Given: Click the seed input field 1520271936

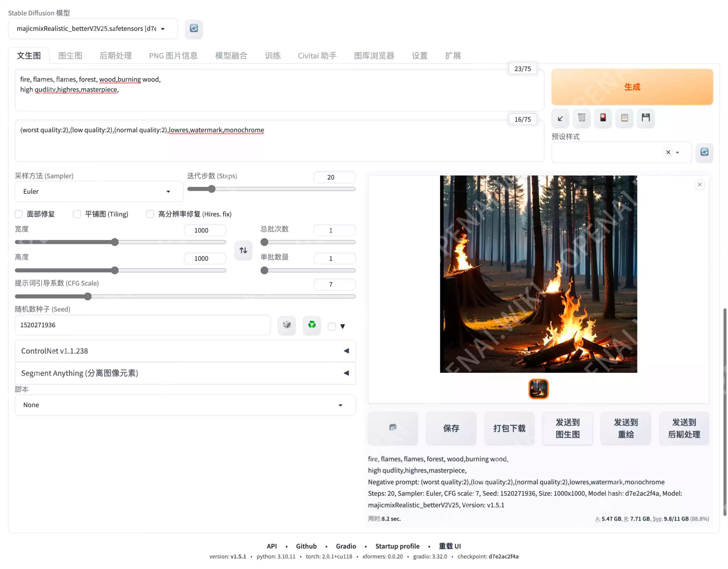Looking at the screenshot, I should click(x=143, y=325).
